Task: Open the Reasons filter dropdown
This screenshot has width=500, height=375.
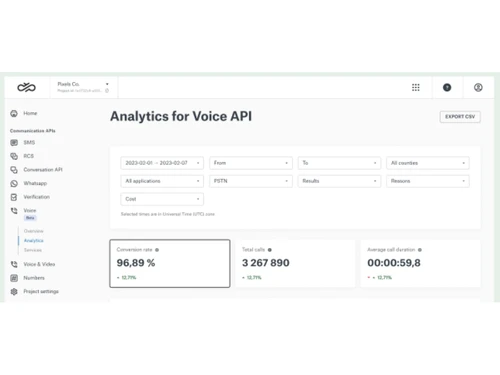Action: click(428, 181)
